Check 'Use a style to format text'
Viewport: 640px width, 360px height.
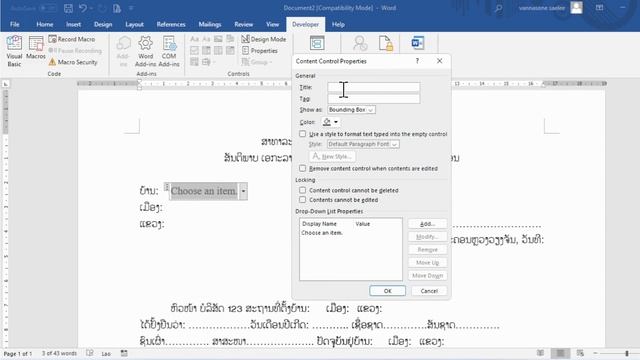pos(302,134)
